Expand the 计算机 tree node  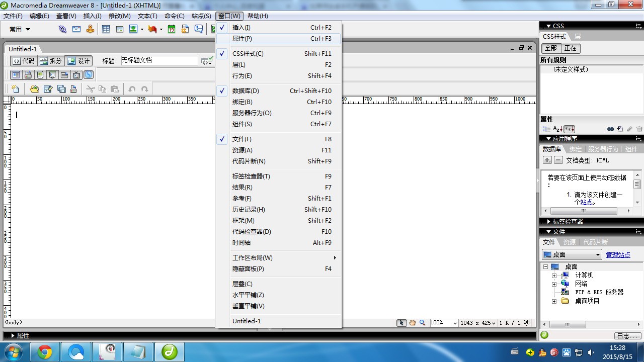pos(554,276)
